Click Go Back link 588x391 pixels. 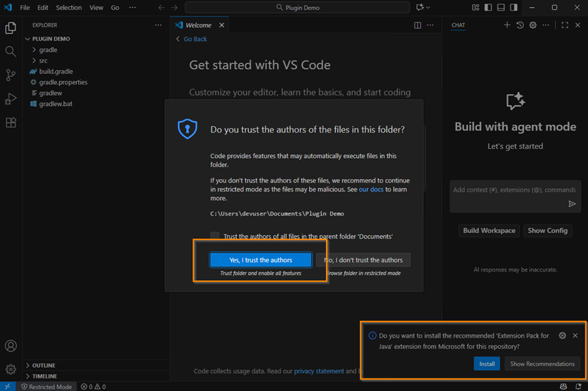point(195,39)
